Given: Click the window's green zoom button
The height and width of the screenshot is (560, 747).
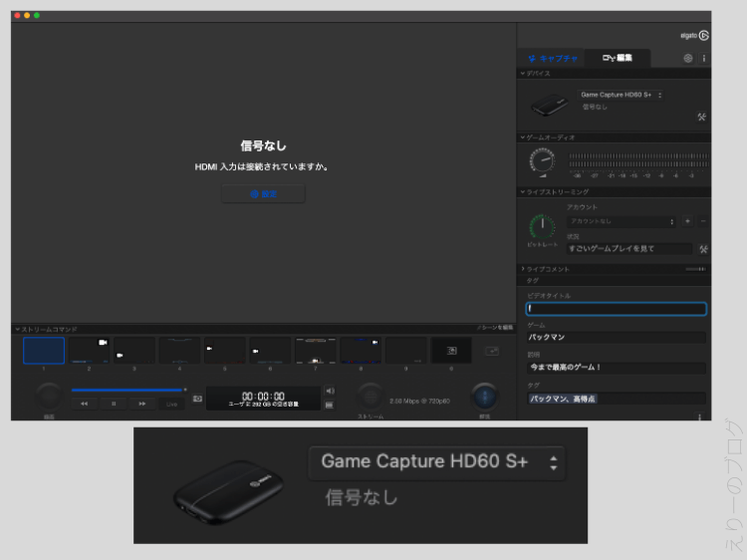Looking at the screenshot, I should (x=37, y=16).
